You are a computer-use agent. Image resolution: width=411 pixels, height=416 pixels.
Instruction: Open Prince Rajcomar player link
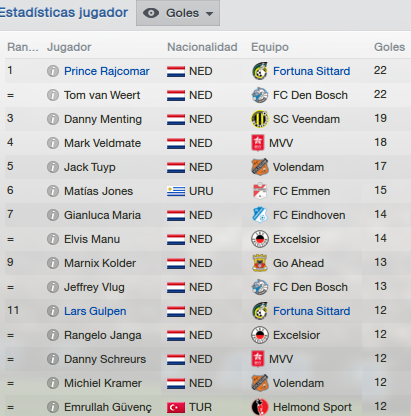[x=107, y=71]
